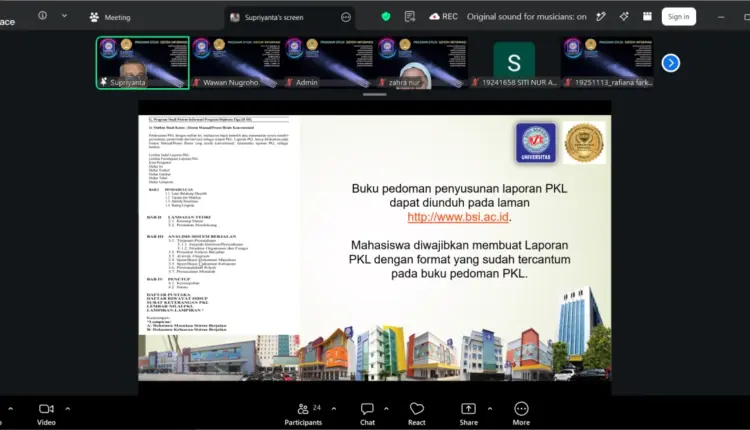
Task: Toggle the Video camera button
Action: tap(46, 414)
